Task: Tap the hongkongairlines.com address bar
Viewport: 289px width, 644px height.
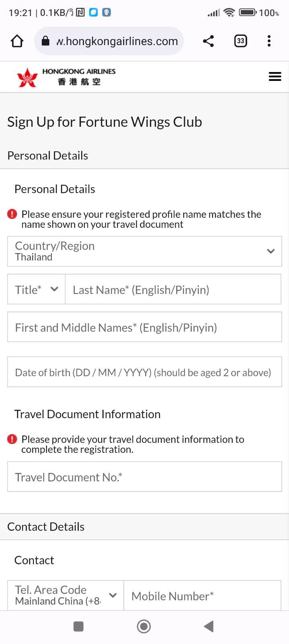Action: click(x=109, y=41)
